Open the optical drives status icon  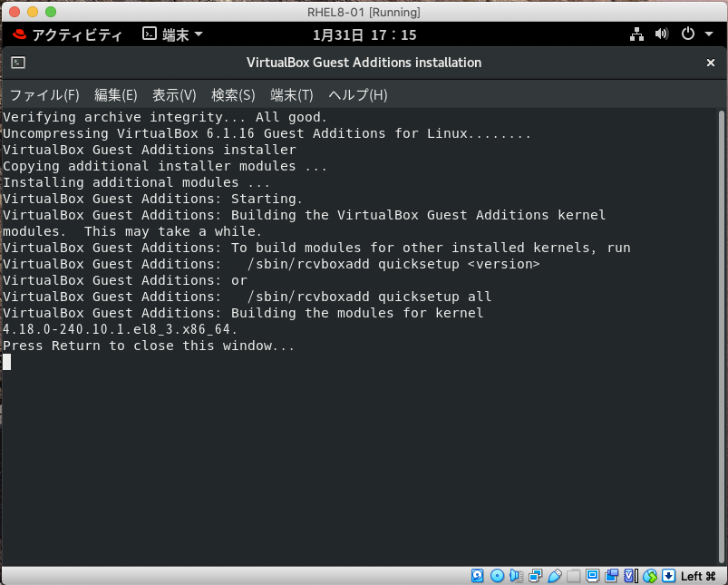coord(497,575)
